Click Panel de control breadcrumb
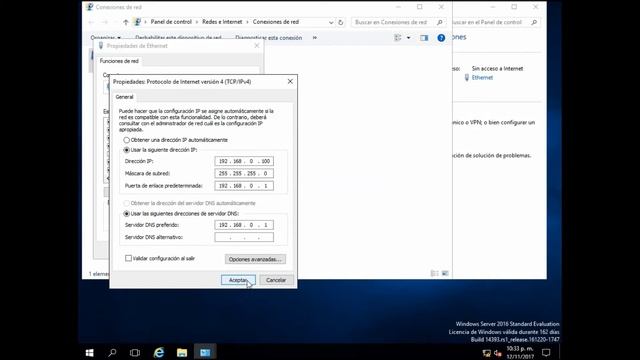The image size is (640, 360). (171, 22)
